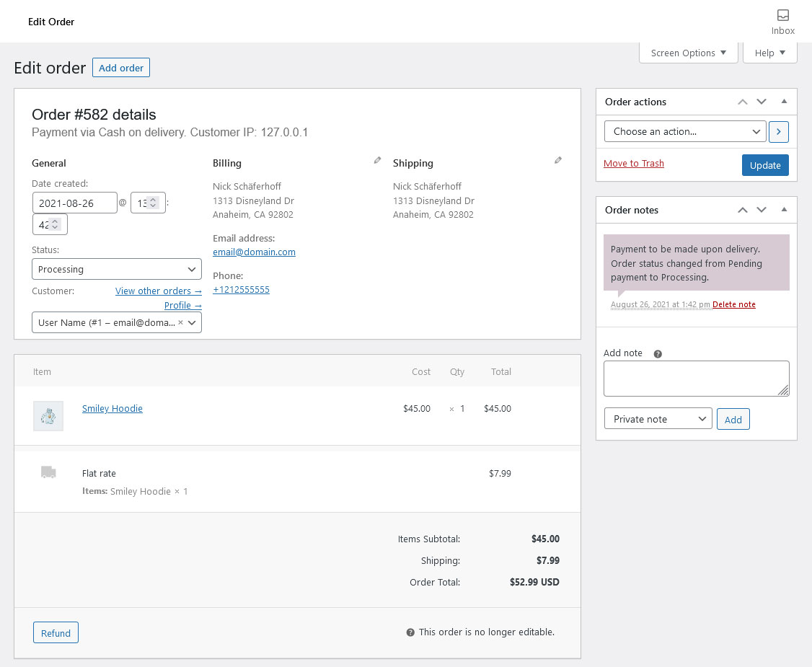Open the Smiley Hoodie product thumbnail
Screen dimensions: 812x667
coord(48,416)
